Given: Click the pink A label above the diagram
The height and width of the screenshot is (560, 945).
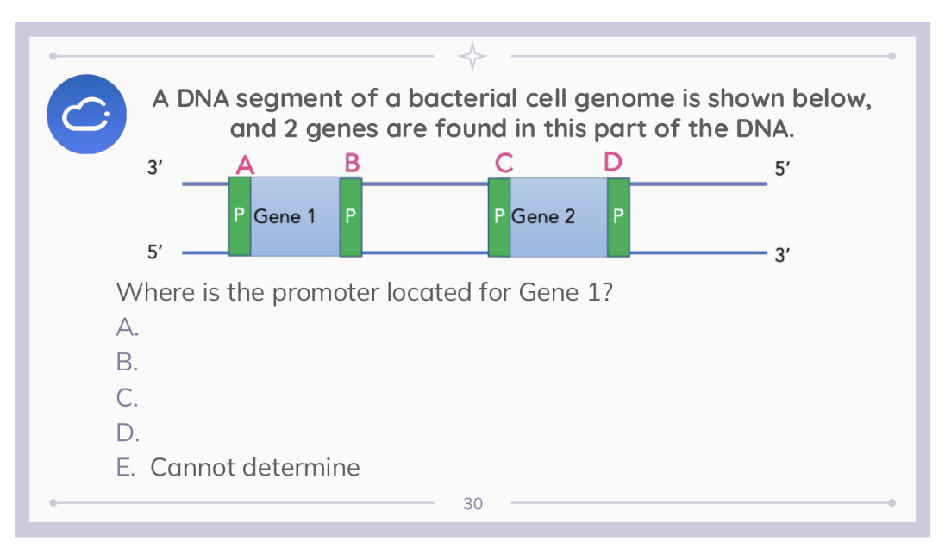Looking at the screenshot, I should tap(245, 163).
